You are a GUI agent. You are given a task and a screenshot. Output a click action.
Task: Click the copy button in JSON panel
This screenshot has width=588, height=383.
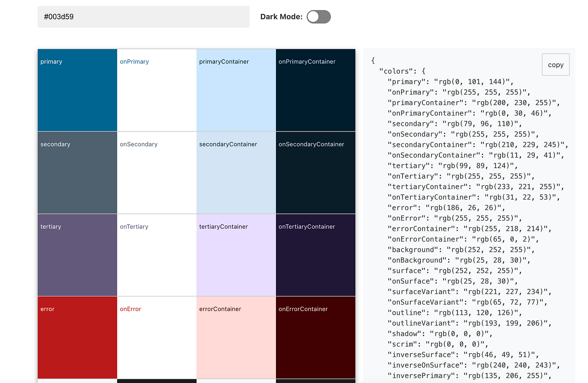[556, 65]
